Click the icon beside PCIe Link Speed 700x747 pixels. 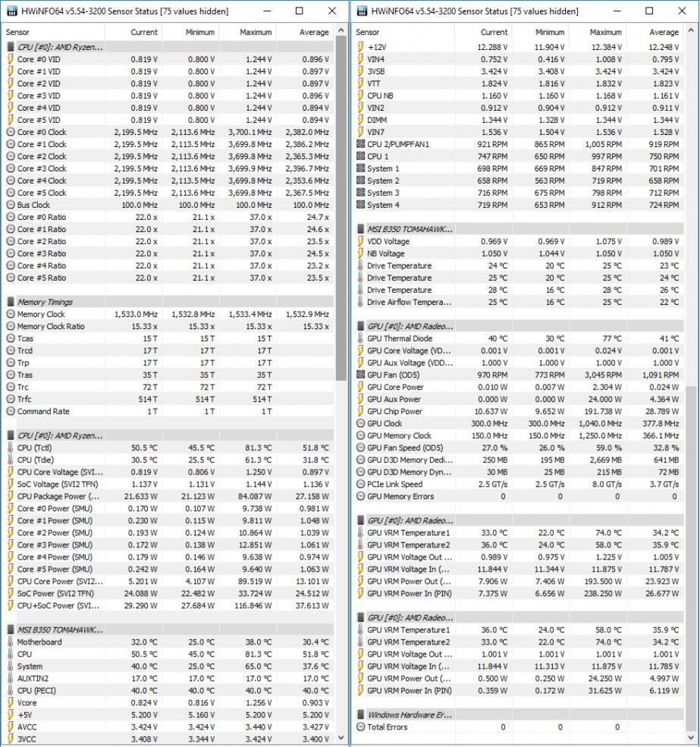(361, 484)
